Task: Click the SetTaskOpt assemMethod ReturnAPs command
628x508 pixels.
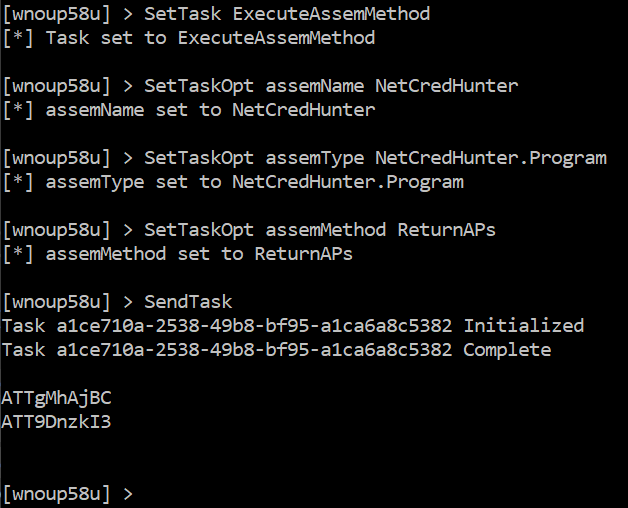Action: [x=320, y=230]
